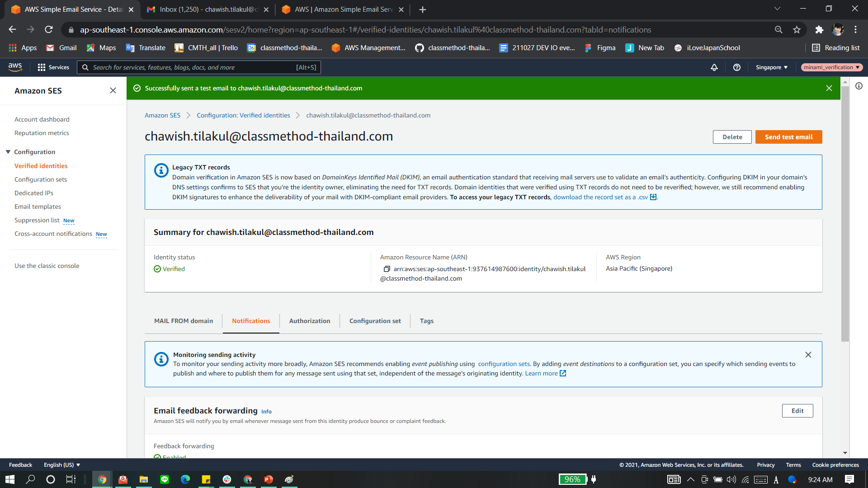Open Use the classic console link

click(47, 266)
